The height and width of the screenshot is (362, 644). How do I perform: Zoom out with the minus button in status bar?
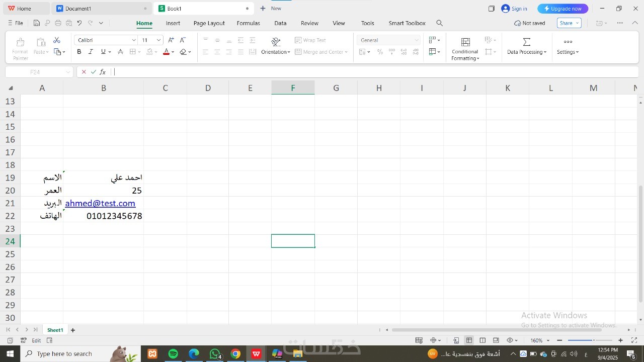point(559,340)
